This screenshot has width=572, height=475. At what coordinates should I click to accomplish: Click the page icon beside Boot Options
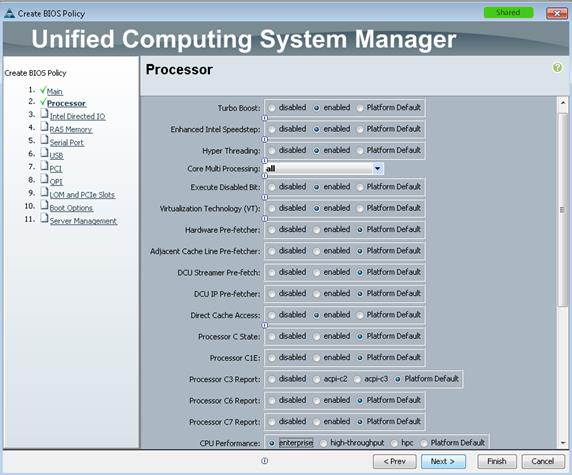pos(44,205)
